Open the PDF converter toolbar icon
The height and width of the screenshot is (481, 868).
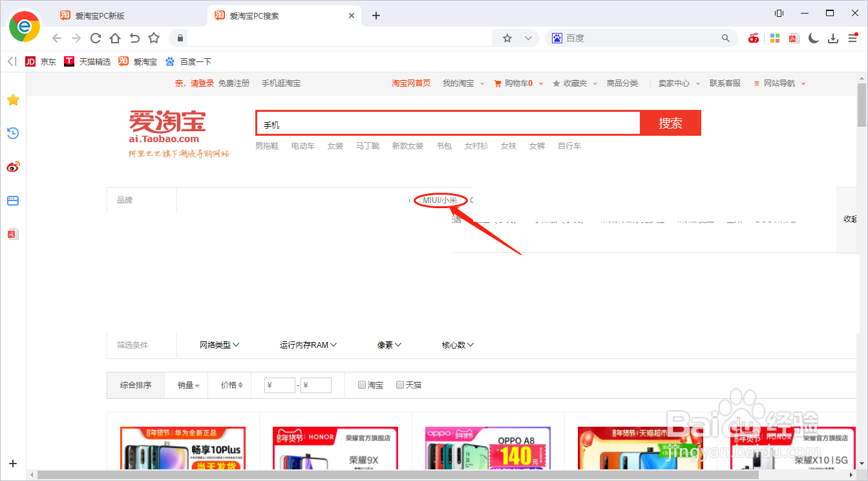[794, 38]
